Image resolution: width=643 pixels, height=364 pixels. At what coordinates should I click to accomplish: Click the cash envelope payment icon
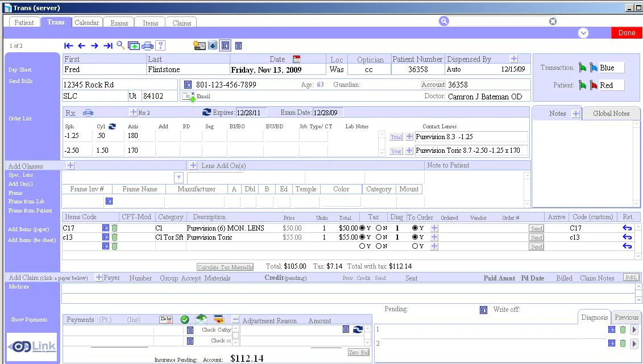click(201, 319)
